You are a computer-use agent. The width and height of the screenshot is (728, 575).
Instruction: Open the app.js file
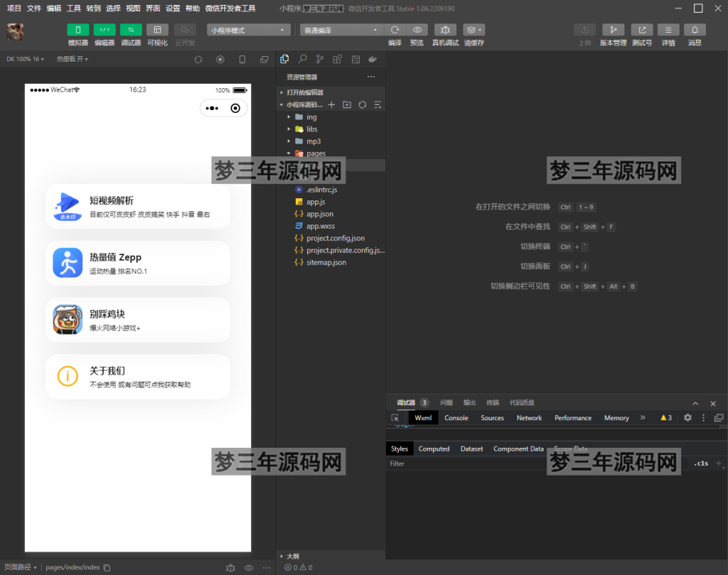(x=331, y=202)
